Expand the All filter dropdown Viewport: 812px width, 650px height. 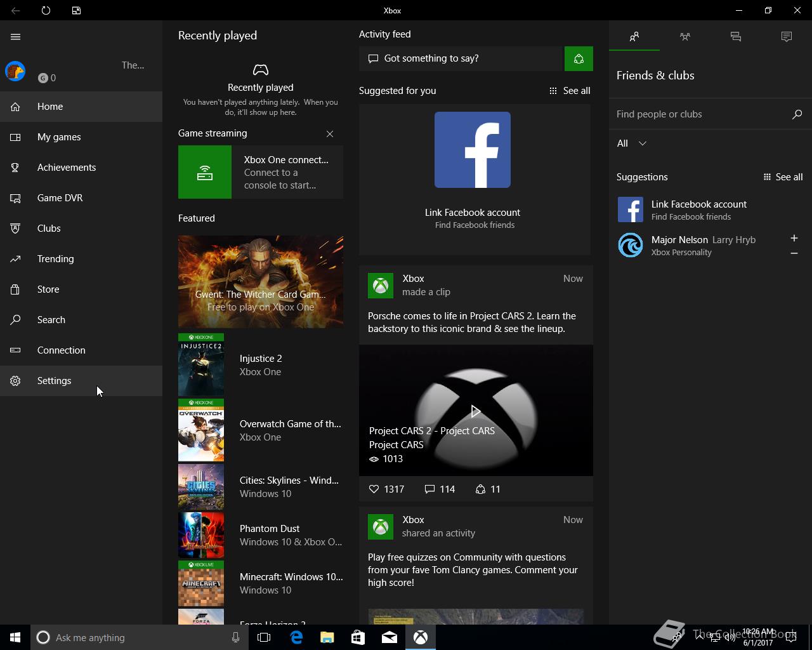pyautogui.click(x=632, y=143)
